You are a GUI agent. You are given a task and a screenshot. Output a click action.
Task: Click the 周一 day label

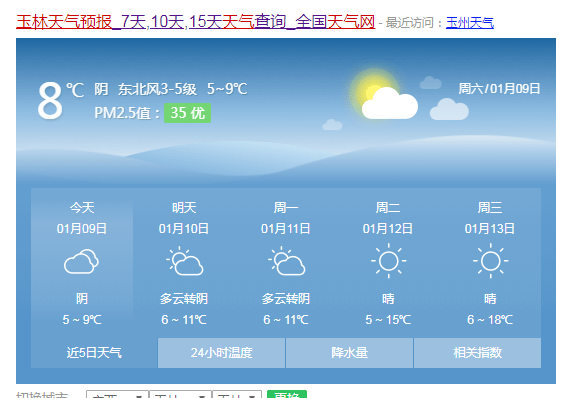point(286,208)
